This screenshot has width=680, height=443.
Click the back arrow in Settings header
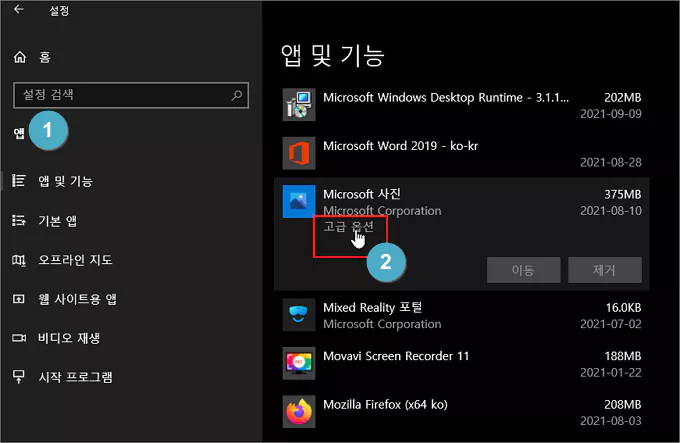tap(18, 9)
